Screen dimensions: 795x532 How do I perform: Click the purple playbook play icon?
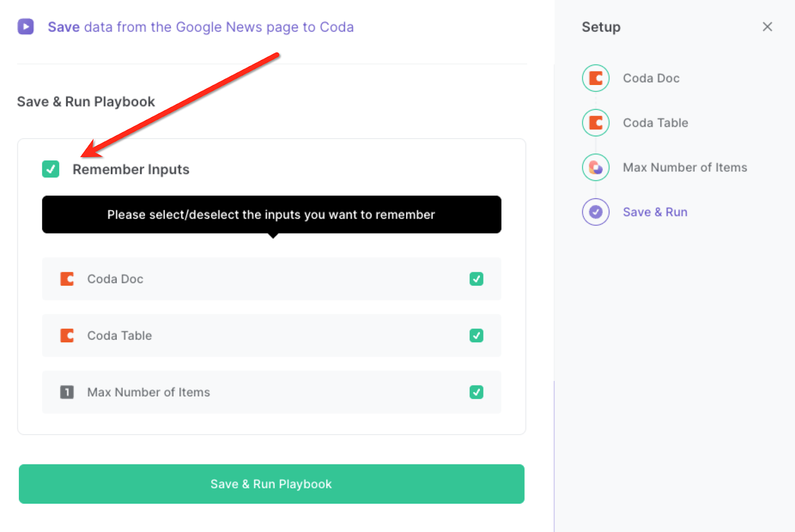26,26
